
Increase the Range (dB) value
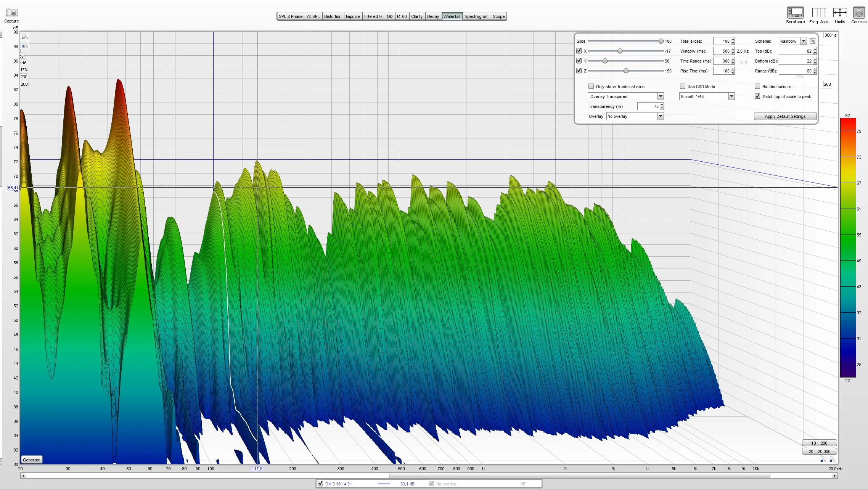coord(815,69)
